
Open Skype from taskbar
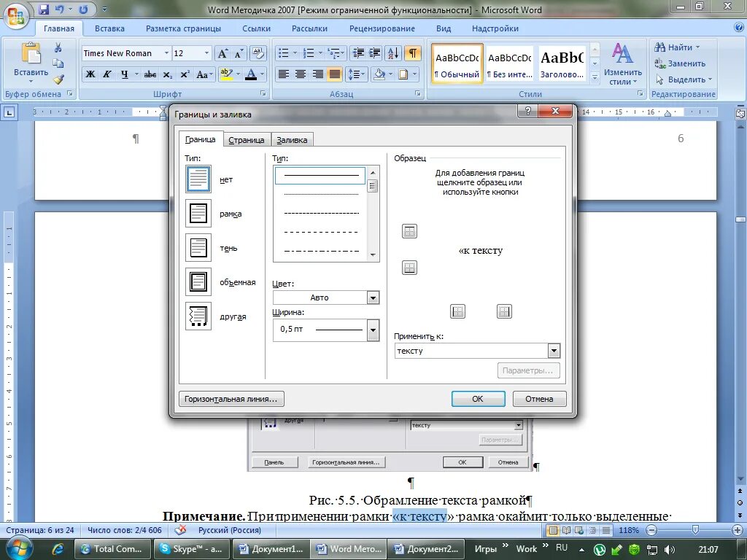tap(193, 548)
